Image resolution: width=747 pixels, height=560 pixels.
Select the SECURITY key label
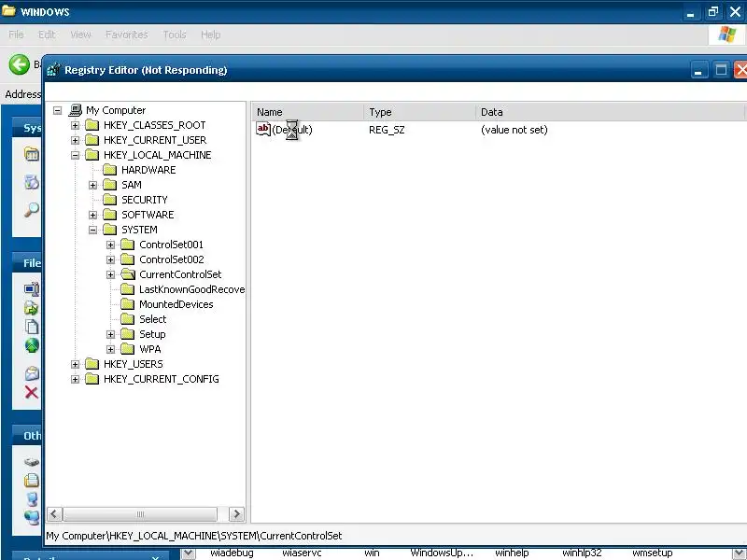tap(145, 200)
